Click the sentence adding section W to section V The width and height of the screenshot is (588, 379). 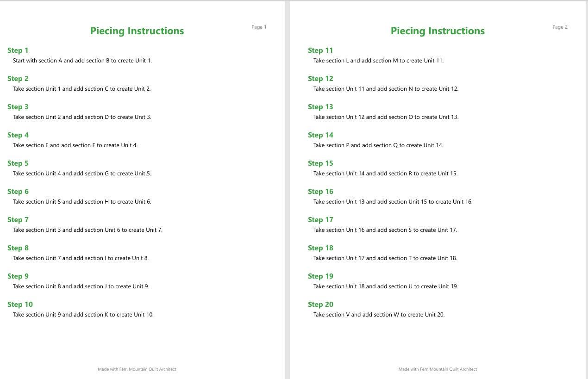pyautogui.click(x=379, y=315)
